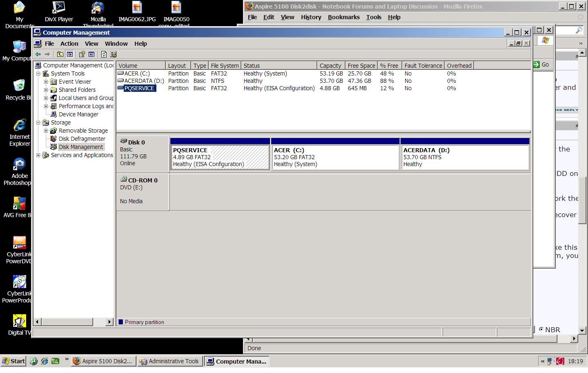This screenshot has height=373, width=588.
Task: Click the Forward arrow in the toolbar
Action: (x=47, y=54)
